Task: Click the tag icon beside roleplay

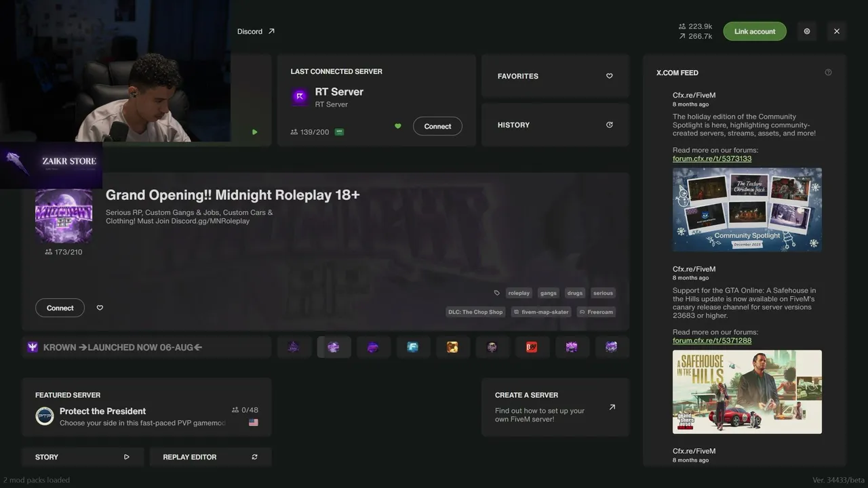Action: (496, 293)
